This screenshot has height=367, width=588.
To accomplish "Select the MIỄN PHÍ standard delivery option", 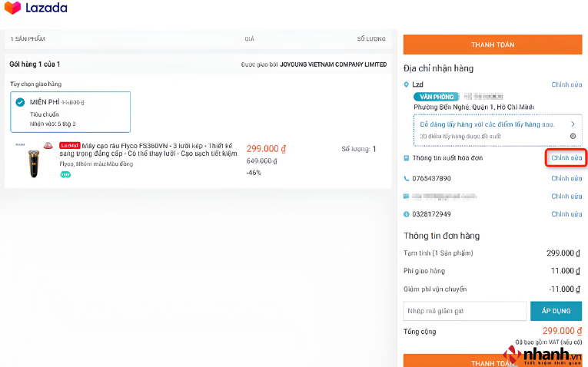I will coord(71,112).
